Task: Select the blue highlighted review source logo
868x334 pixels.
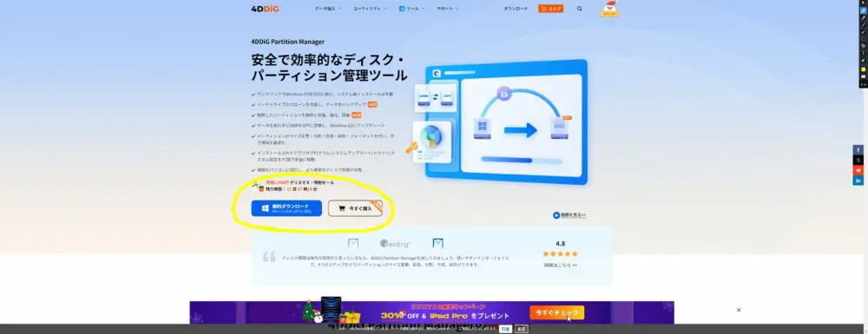Action: point(437,243)
